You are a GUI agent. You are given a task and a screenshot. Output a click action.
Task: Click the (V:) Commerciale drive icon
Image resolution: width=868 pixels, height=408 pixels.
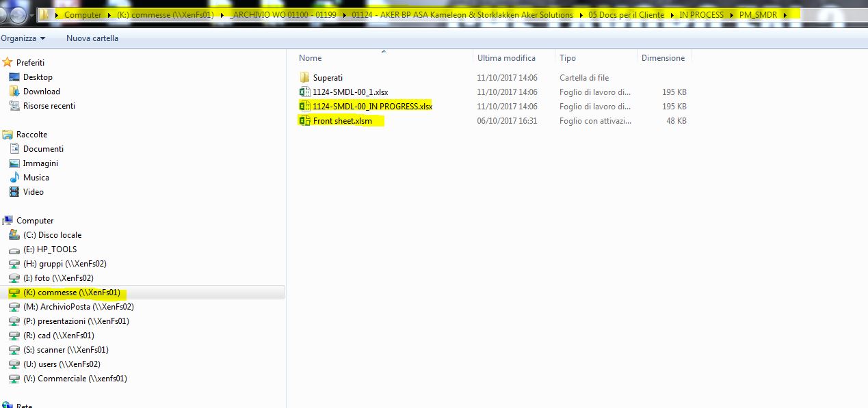coord(14,379)
